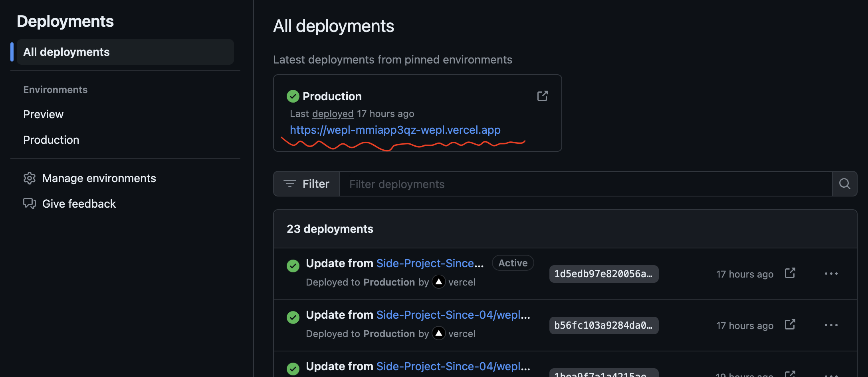868x377 pixels.
Task: Open external link for deployment 1d5edb97e820056a
Action: coord(790,273)
